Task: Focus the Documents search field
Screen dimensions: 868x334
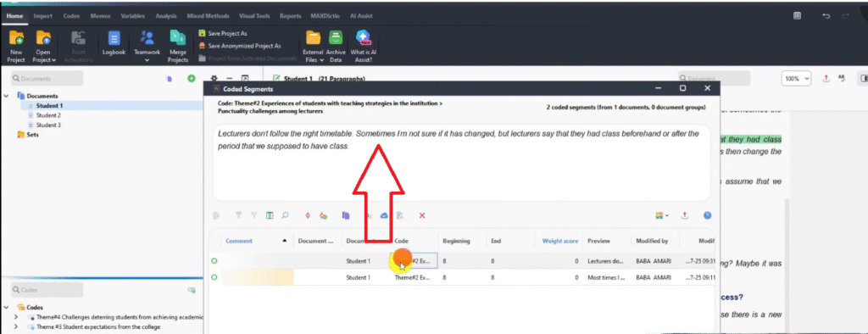Action: [x=47, y=79]
